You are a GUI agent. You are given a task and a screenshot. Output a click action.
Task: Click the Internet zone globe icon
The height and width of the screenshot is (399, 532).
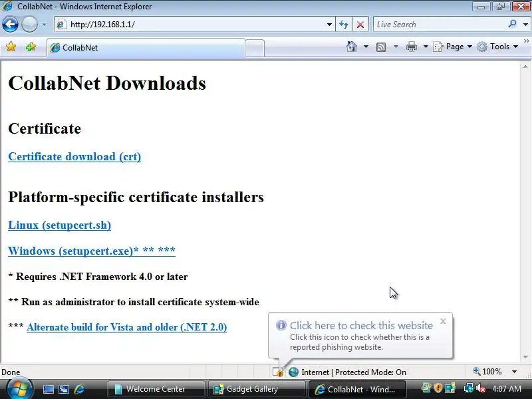click(x=293, y=372)
